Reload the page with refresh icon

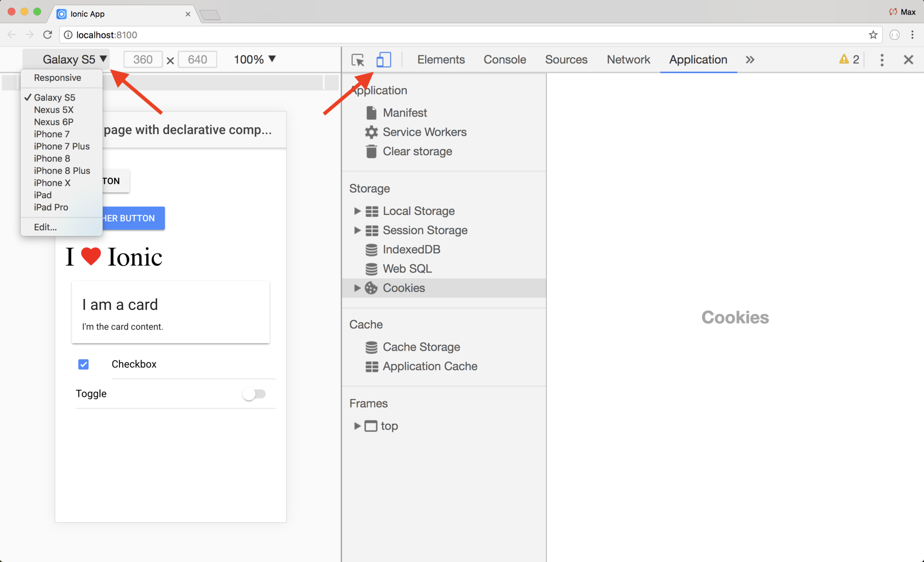(x=47, y=35)
